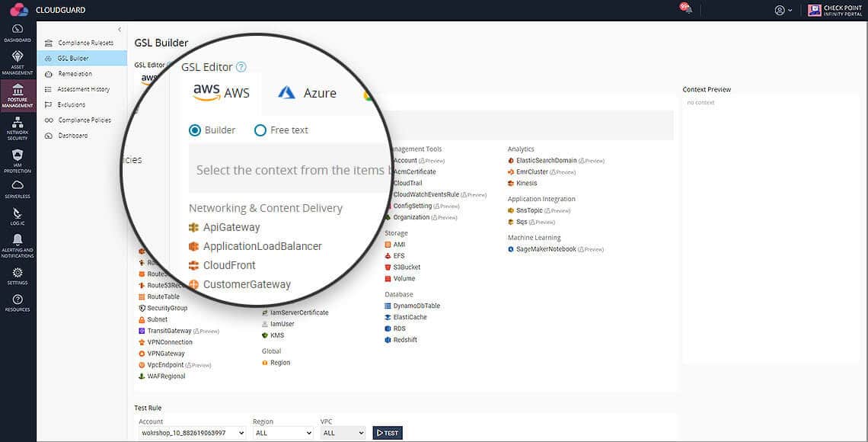Select ApplicationLoadBalancer entity
868x442 pixels.
(263, 246)
